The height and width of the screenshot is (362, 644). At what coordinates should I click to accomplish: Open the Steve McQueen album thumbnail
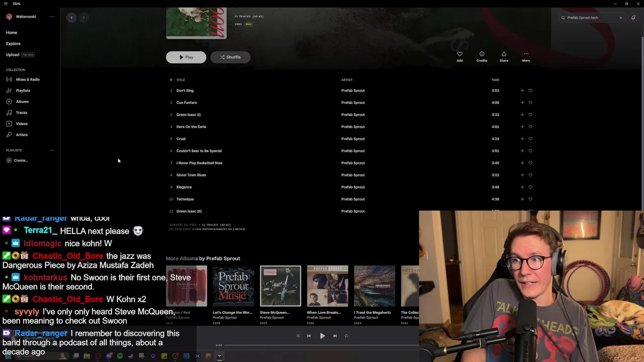point(280,286)
